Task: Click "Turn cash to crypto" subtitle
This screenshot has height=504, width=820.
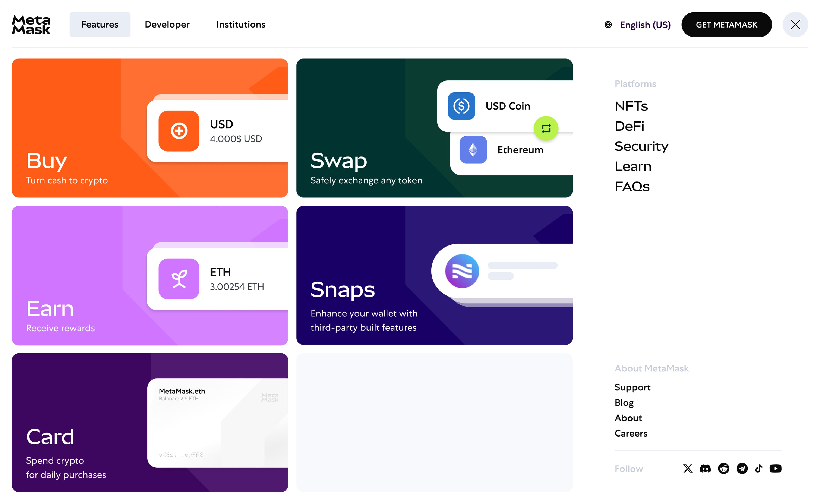Action: coord(67,180)
